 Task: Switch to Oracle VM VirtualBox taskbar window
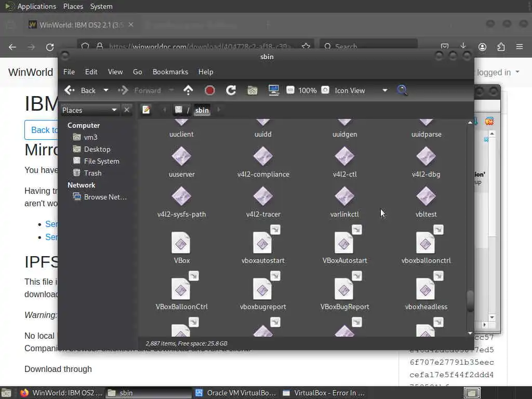236,393
